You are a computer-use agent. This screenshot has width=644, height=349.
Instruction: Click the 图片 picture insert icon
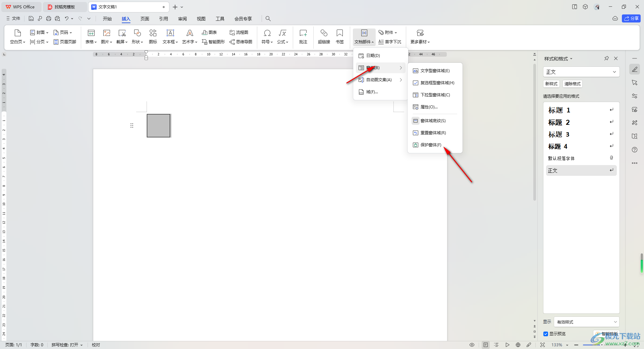click(106, 37)
